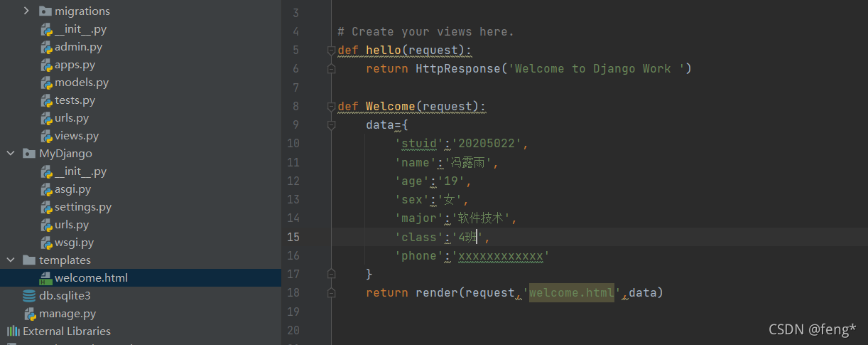
Task: Click the templates folder icon
Action: coord(29,260)
